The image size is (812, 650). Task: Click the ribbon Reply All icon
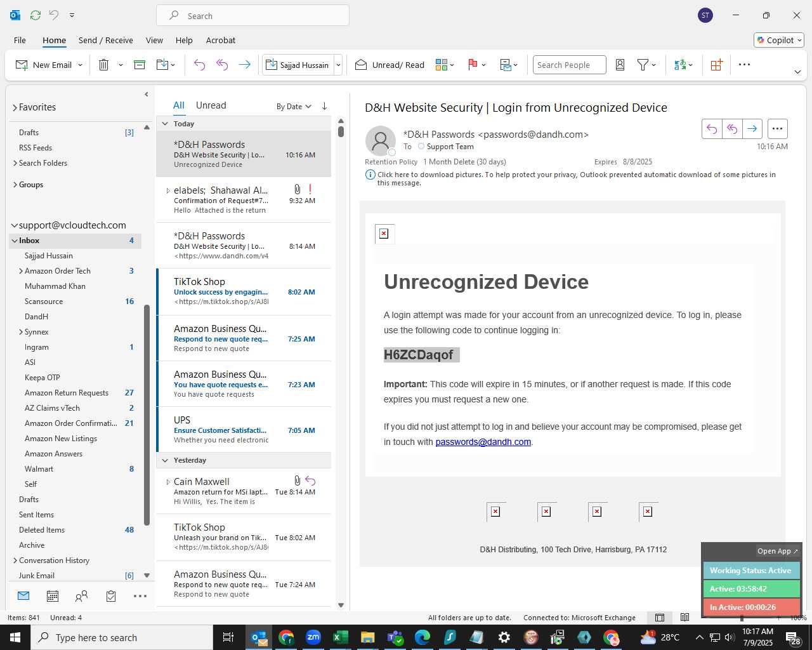222,65
